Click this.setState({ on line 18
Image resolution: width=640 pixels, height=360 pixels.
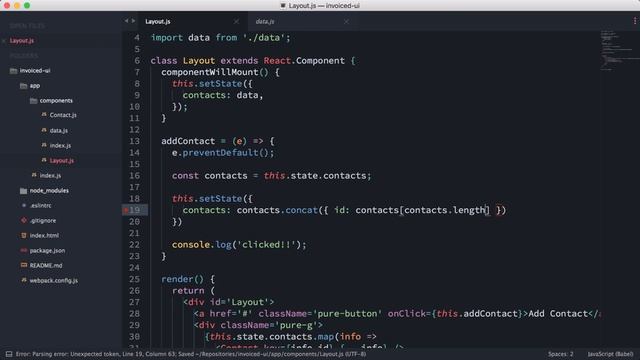[212, 199]
